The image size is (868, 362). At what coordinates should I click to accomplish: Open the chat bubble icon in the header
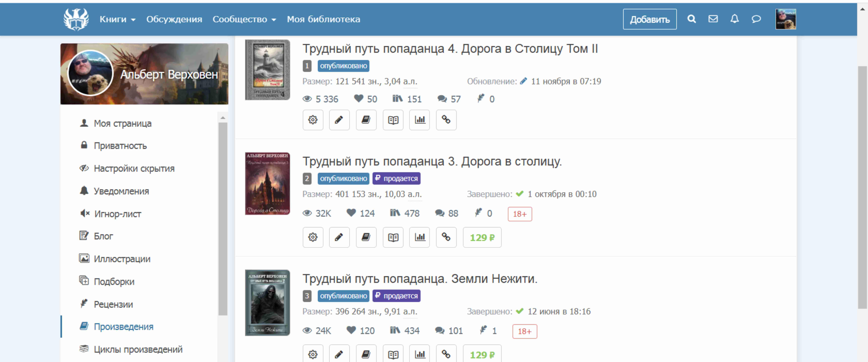point(756,19)
